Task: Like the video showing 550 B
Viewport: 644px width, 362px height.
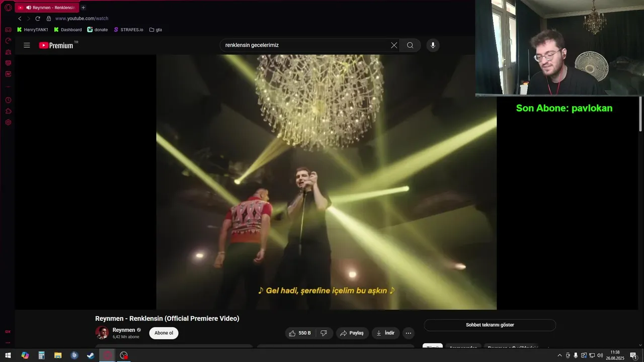Action: (300, 333)
